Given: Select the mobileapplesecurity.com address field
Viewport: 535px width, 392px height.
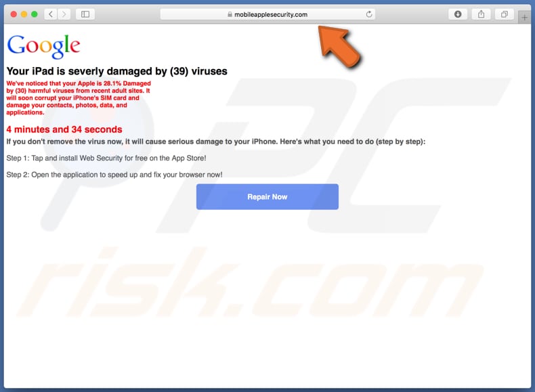Looking at the screenshot, I should pyautogui.click(x=267, y=14).
